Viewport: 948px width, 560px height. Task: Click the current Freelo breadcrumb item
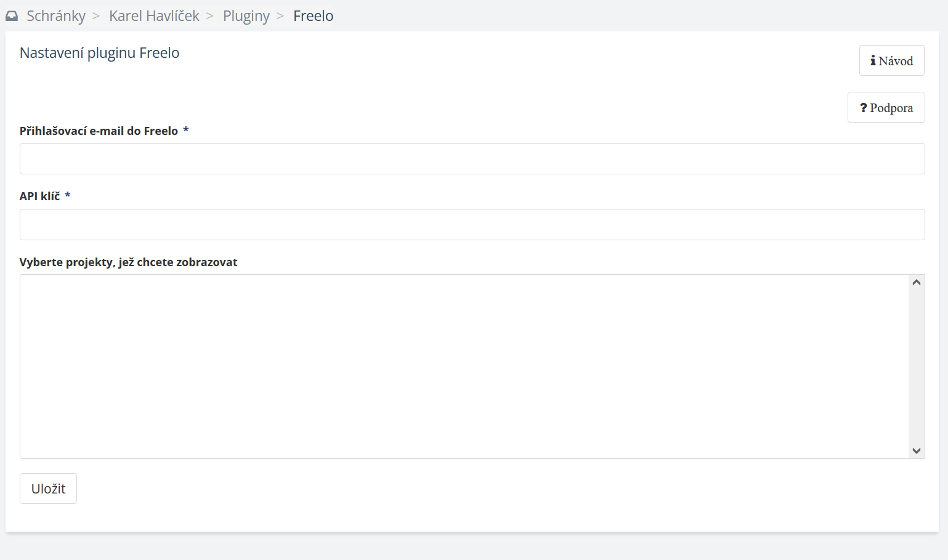click(313, 16)
